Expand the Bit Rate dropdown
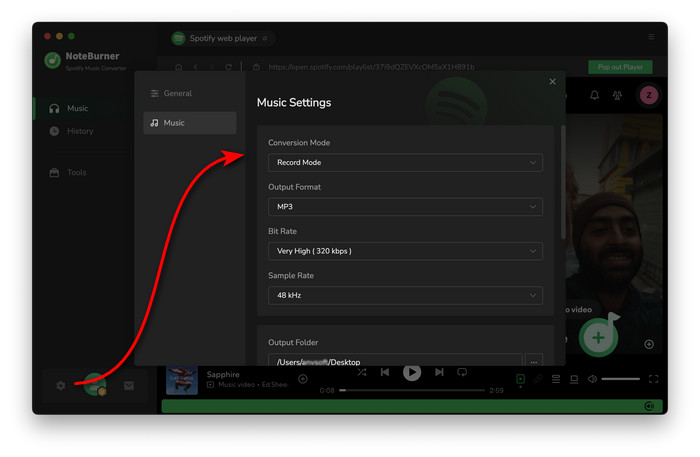This screenshot has height=457, width=700. [405, 251]
